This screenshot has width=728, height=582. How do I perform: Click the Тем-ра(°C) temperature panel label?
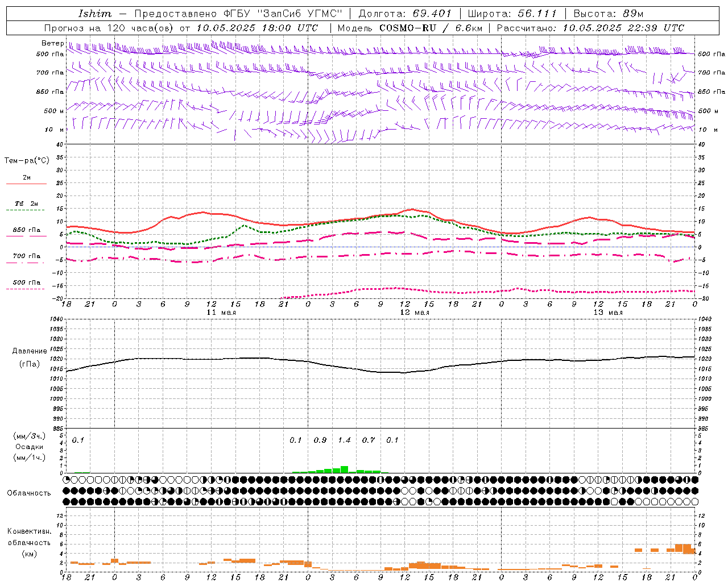pyautogui.click(x=27, y=161)
